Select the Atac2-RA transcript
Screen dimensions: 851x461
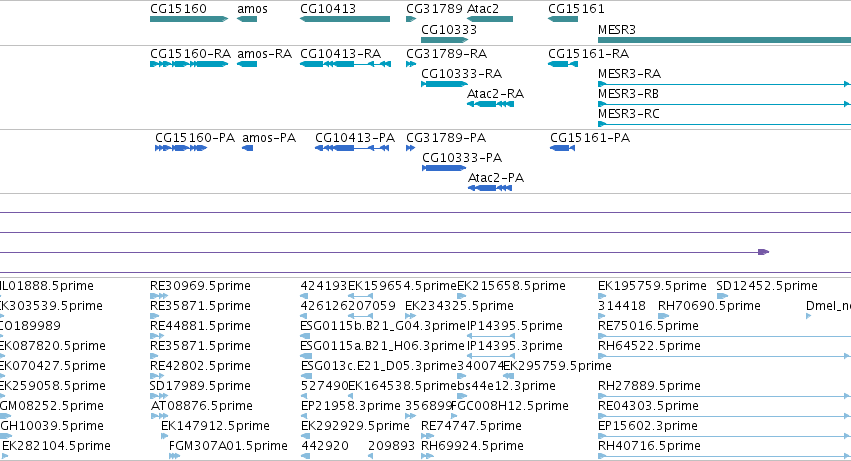[x=496, y=94]
